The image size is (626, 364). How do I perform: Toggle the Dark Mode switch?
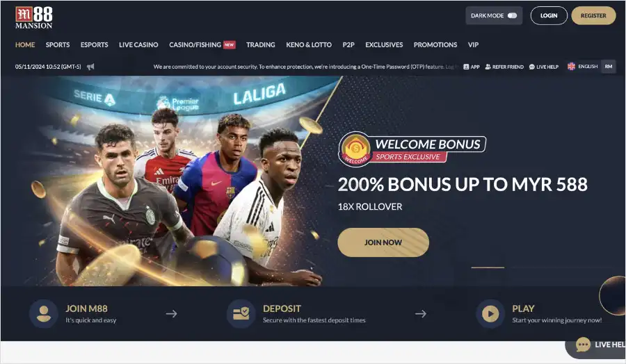512,15
